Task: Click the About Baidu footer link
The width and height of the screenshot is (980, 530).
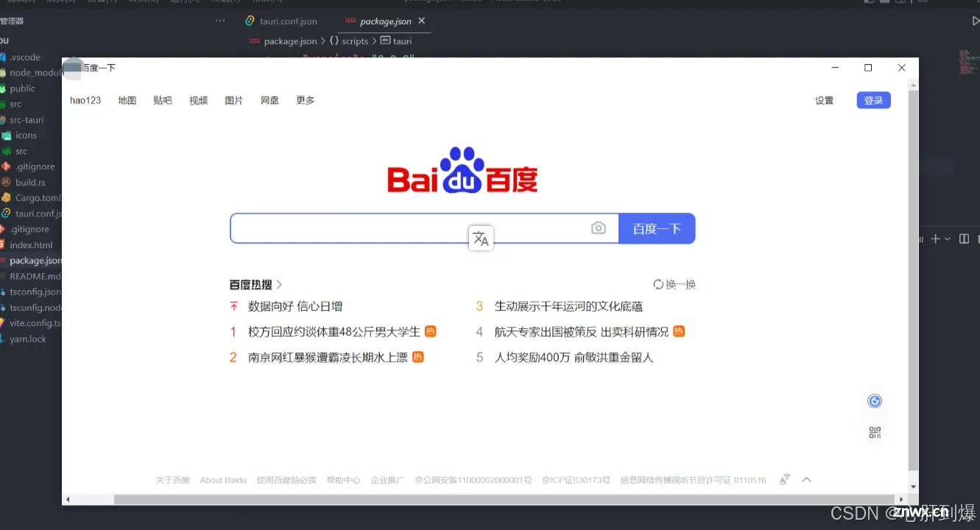Action: coord(223,480)
